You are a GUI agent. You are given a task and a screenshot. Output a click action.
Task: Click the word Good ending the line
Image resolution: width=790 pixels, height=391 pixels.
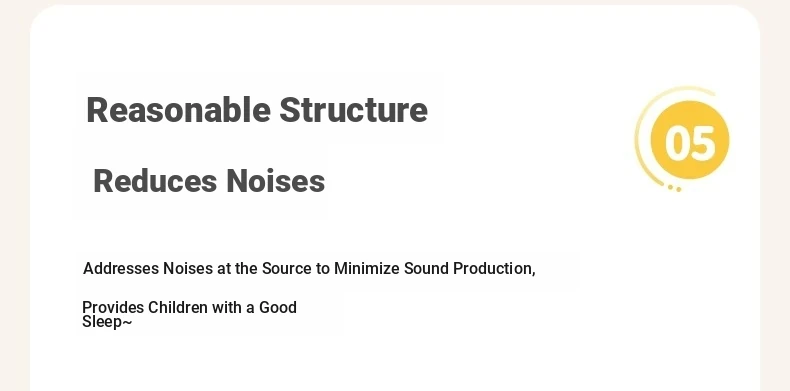click(x=278, y=307)
